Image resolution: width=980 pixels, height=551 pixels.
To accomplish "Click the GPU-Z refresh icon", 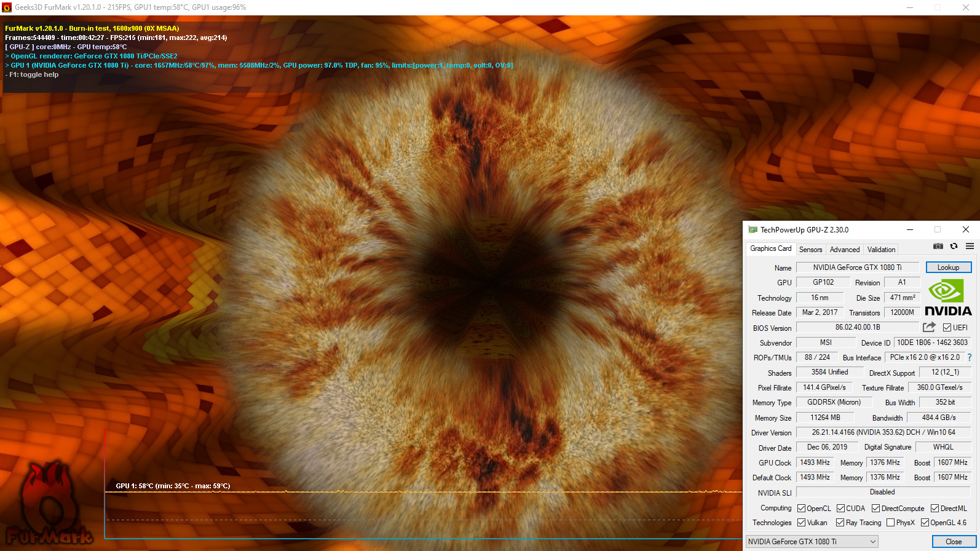I will click(954, 246).
